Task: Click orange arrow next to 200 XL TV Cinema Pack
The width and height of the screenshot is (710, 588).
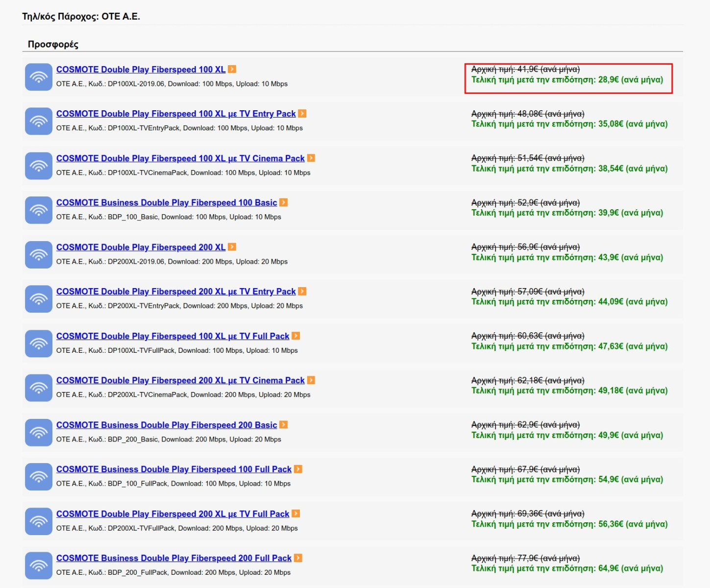Action: point(311,380)
